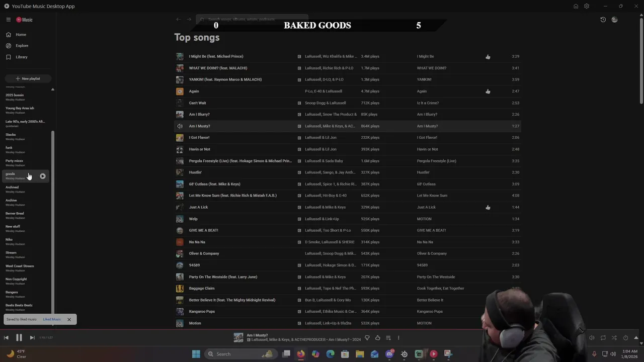644x362 pixels.
Task: Play the song 94589
Action: pyautogui.click(x=194, y=265)
